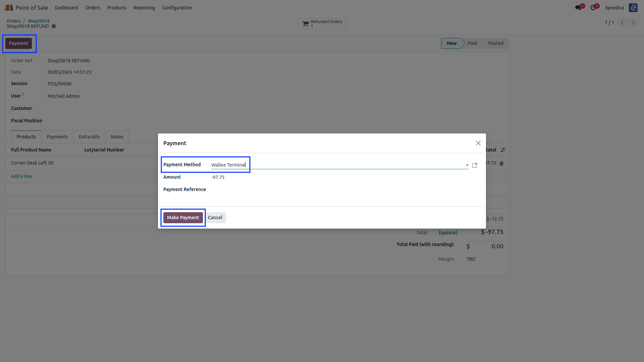The height and width of the screenshot is (362, 644).
Task: Click the date 06/05/2024 14:51:25
Action: (x=69, y=72)
